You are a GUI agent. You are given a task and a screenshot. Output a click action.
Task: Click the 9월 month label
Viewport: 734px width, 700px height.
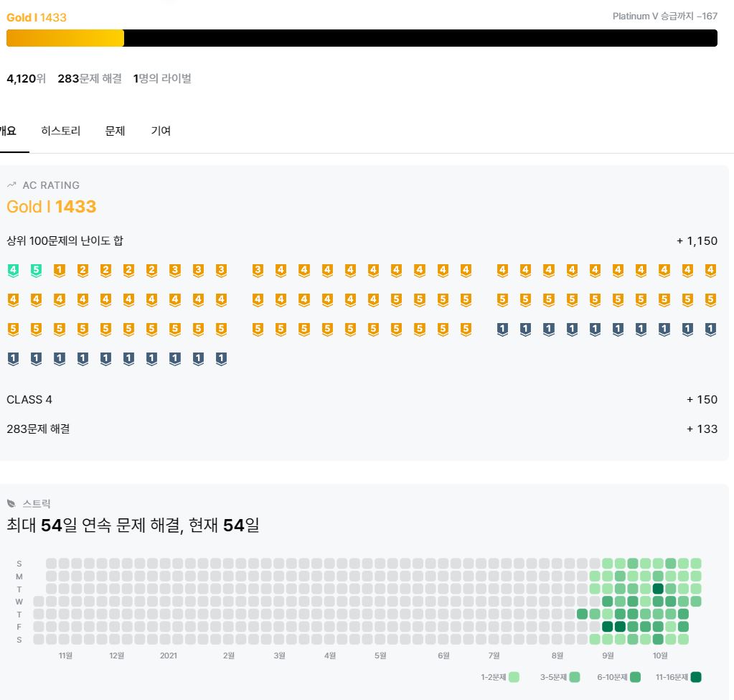coord(608,655)
